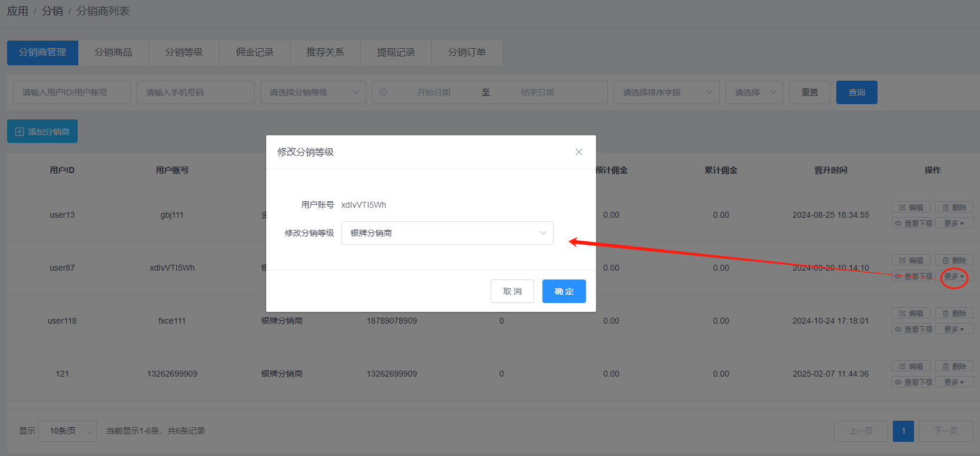Click the blue 查询 search button
980x456 pixels.
856,92
